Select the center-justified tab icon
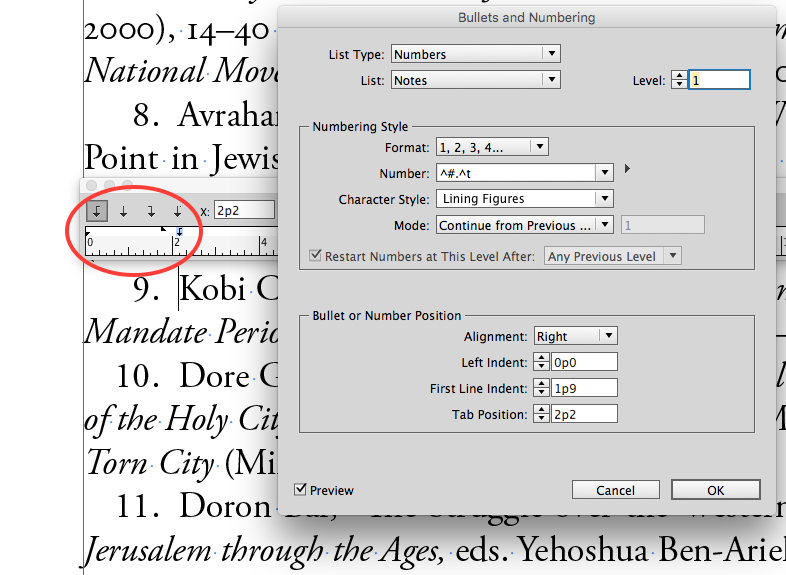This screenshot has width=786, height=575. click(123, 212)
